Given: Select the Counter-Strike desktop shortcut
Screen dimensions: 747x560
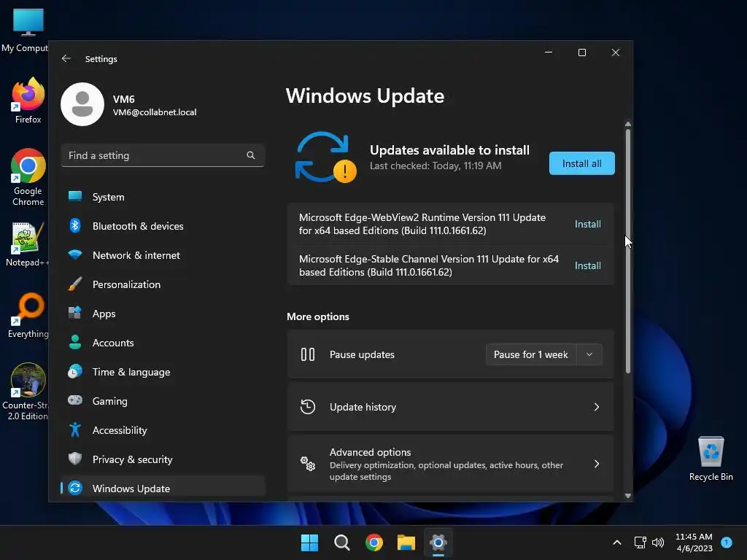Looking at the screenshot, I should pyautogui.click(x=26, y=392).
